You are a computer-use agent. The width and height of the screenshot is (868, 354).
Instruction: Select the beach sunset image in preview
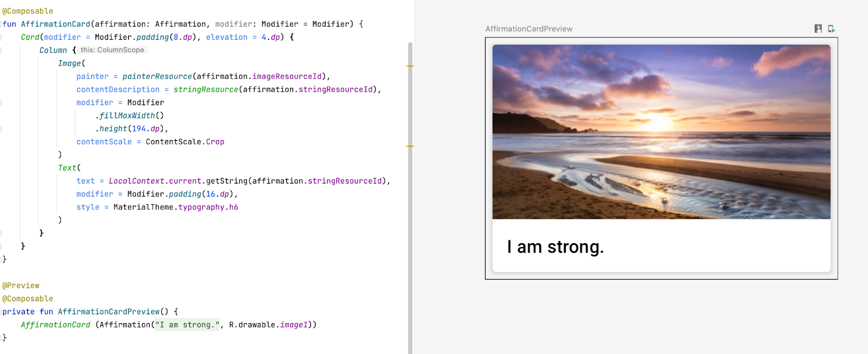click(x=661, y=132)
